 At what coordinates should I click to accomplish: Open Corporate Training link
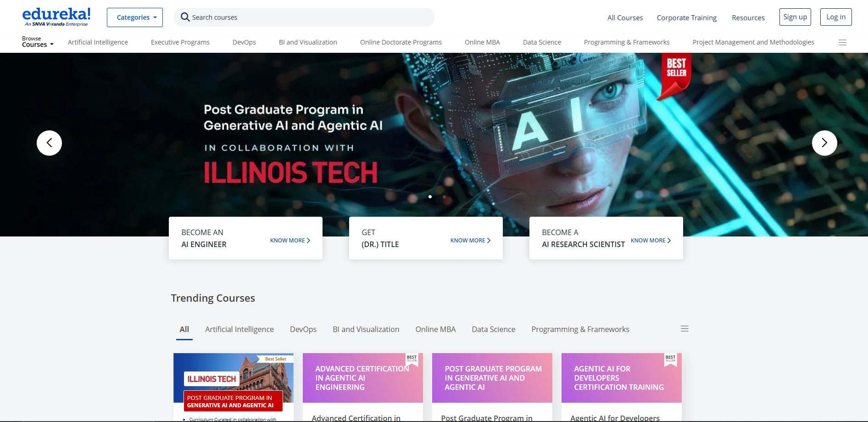click(687, 17)
